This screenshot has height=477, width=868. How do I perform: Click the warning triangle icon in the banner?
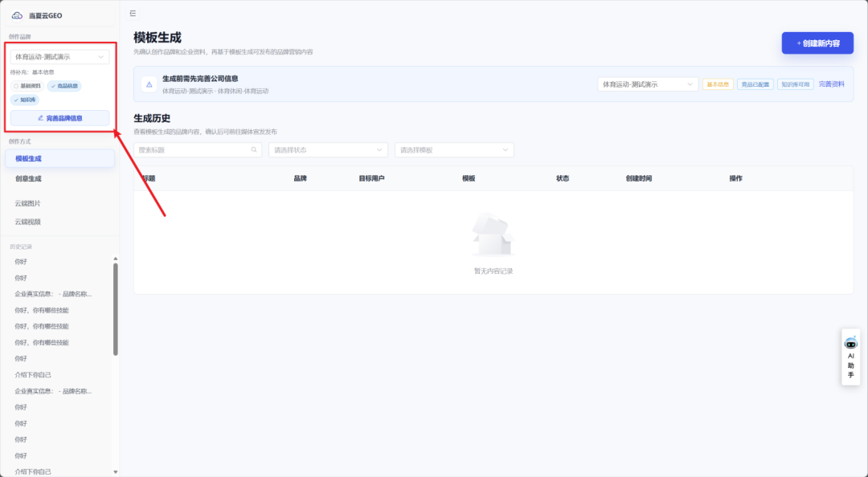tap(149, 84)
